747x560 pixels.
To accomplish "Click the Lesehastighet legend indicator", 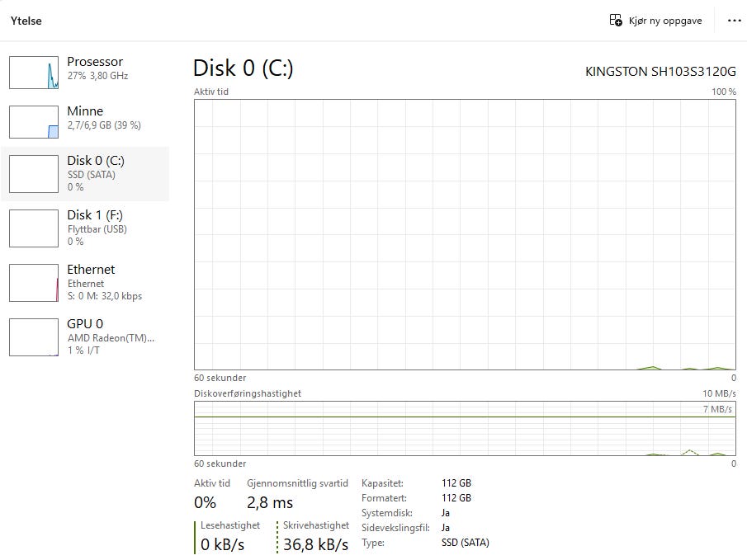I will pos(195,537).
